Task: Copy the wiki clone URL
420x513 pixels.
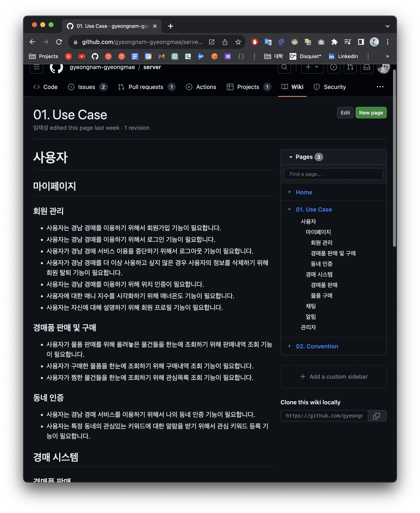Action: [376, 416]
